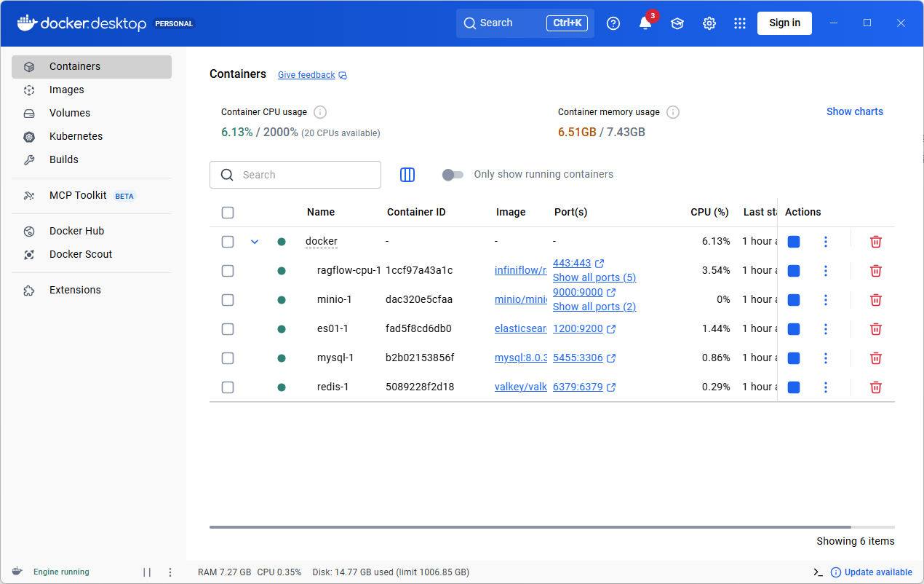The image size is (924, 584).
Task: Open the apps grid icon in header
Action: tap(740, 23)
